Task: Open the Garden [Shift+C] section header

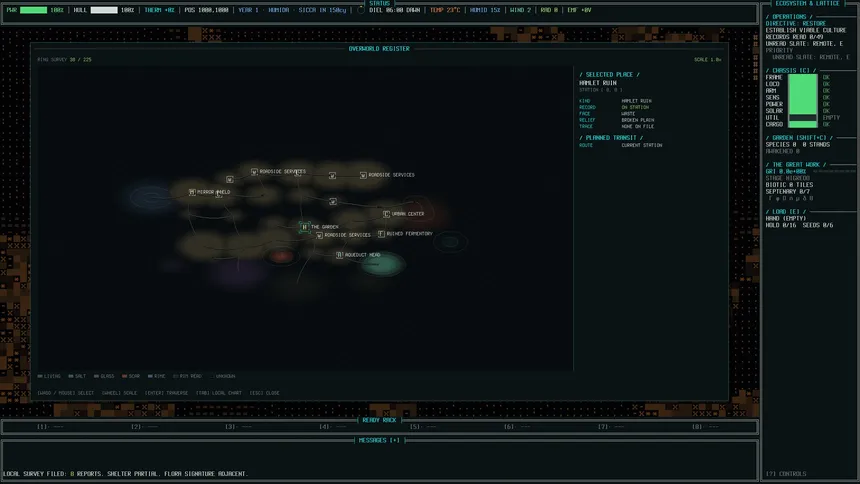Action: (x=799, y=138)
